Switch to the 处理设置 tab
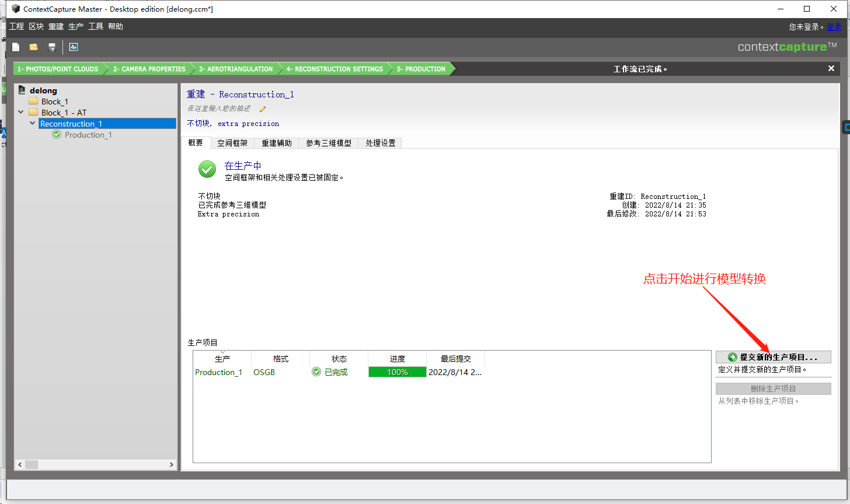Image resolution: width=850 pixels, height=504 pixels. [x=381, y=143]
